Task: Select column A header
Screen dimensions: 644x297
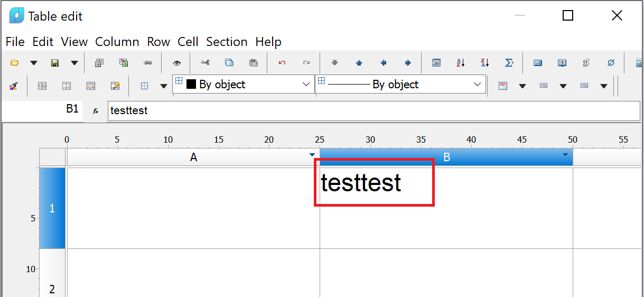Action: 193,157
